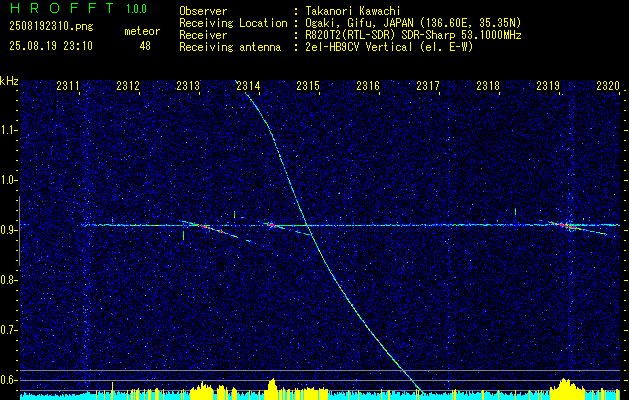
Task: Click the 2314 time axis label
Action: (x=248, y=85)
